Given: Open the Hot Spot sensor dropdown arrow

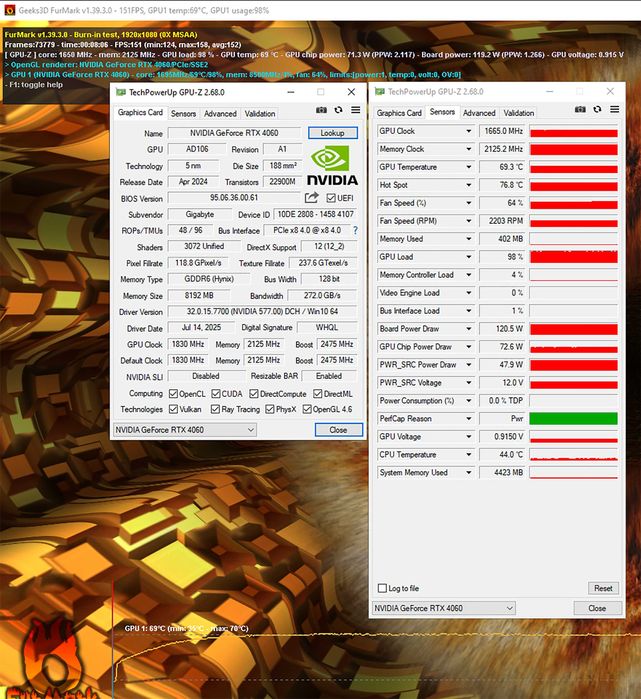Looking at the screenshot, I should click(x=468, y=185).
